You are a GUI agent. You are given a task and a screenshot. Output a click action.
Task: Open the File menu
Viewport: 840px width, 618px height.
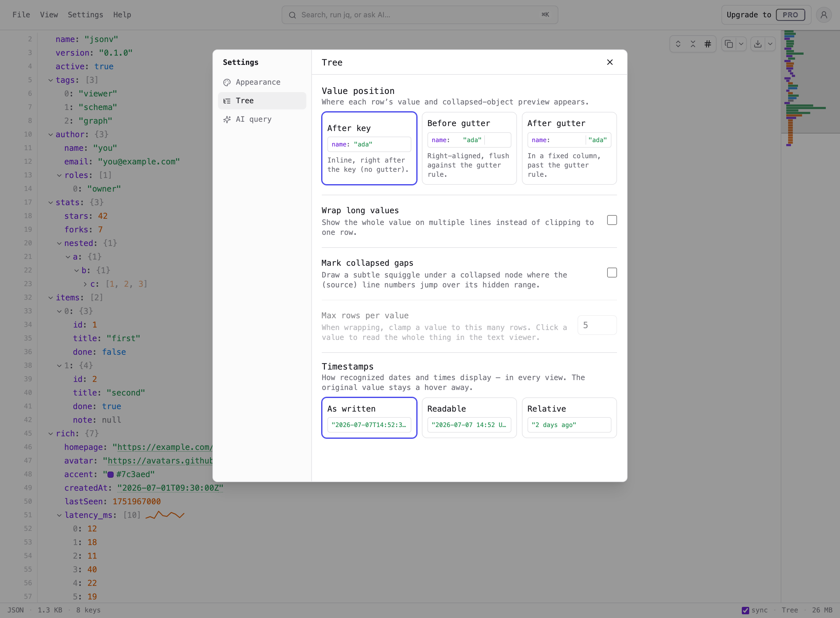click(x=21, y=15)
